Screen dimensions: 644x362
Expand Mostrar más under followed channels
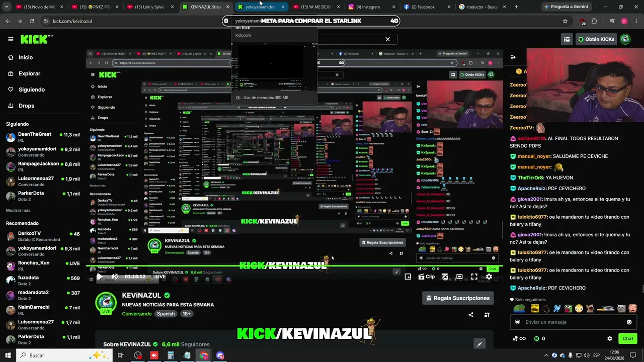(18, 211)
